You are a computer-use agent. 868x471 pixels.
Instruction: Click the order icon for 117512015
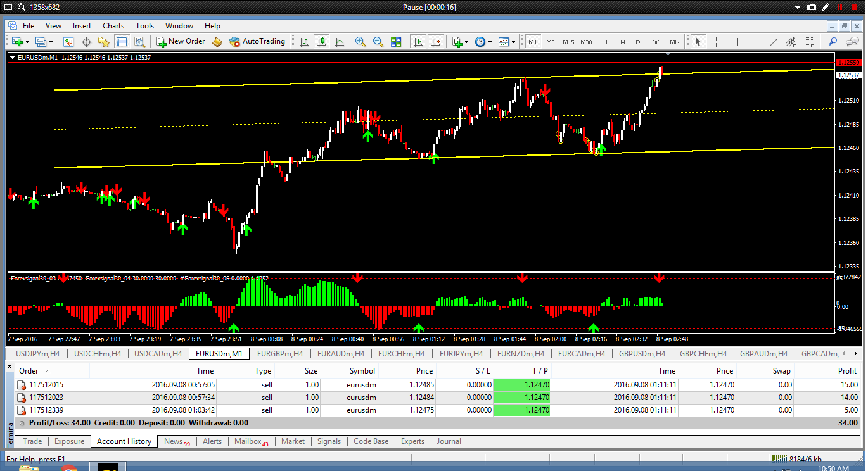(22, 385)
